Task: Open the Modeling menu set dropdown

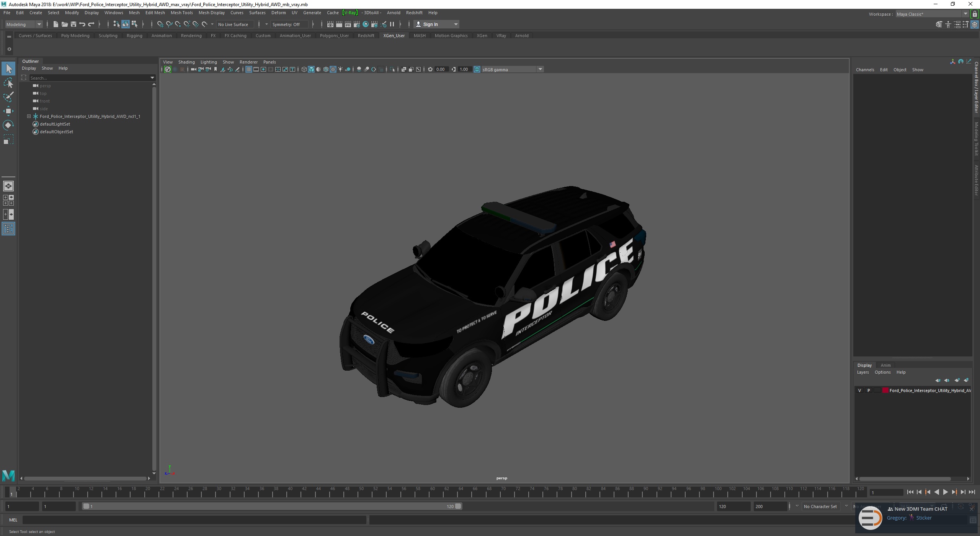Action: coord(24,24)
